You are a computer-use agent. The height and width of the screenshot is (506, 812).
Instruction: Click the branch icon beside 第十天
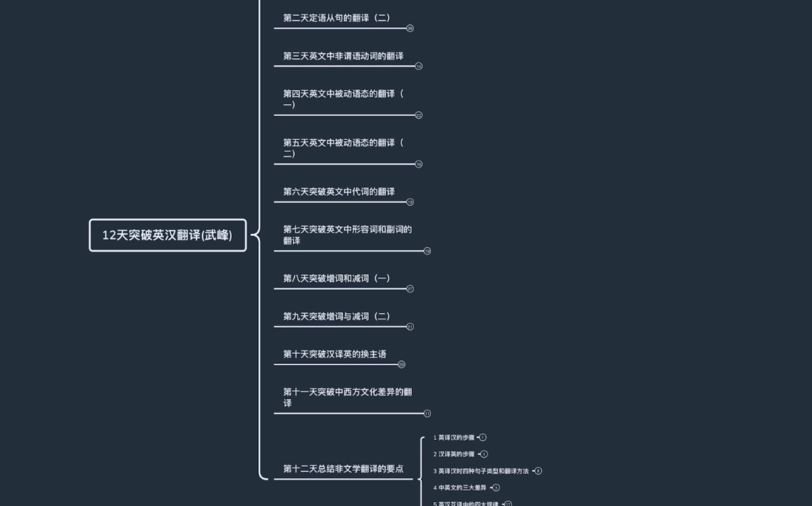pos(404,364)
